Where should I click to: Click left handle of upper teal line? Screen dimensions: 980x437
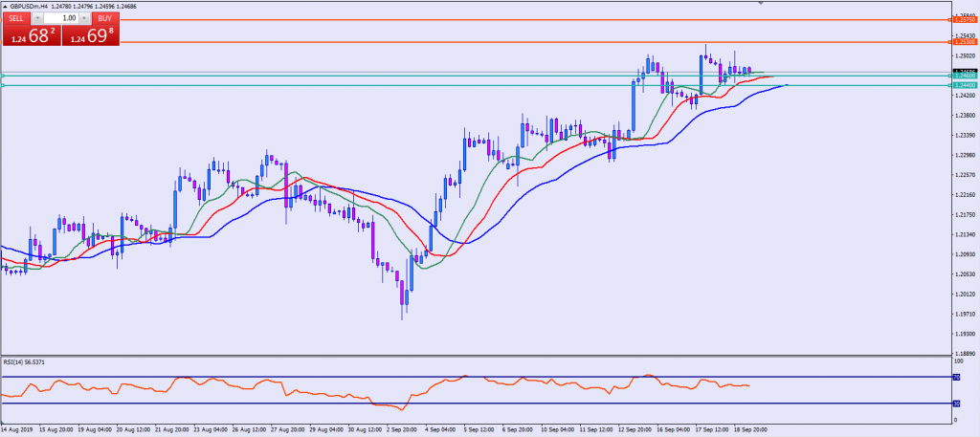[3, 76]
